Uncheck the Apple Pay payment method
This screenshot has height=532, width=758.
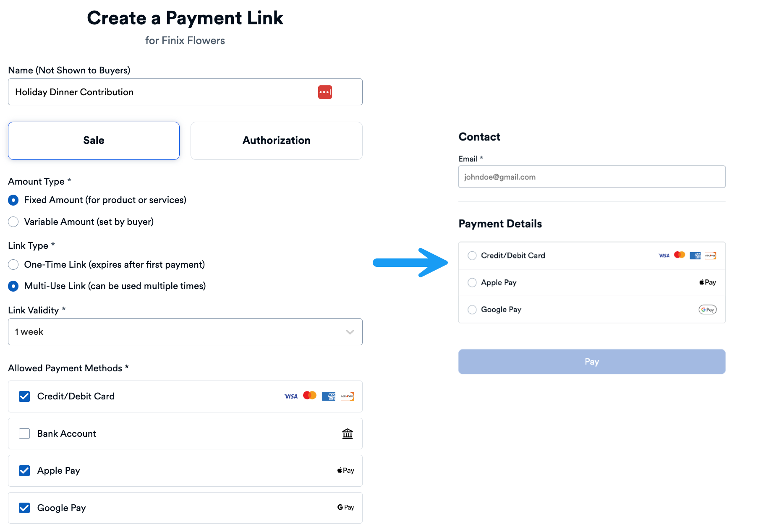pyautogui.click(x=24, y=471)
